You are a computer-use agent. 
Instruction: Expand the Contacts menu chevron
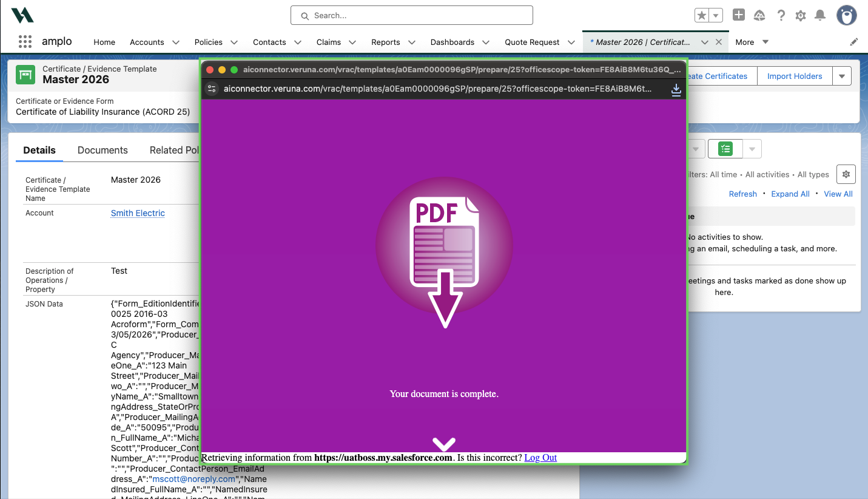click(x=298, y=42)
